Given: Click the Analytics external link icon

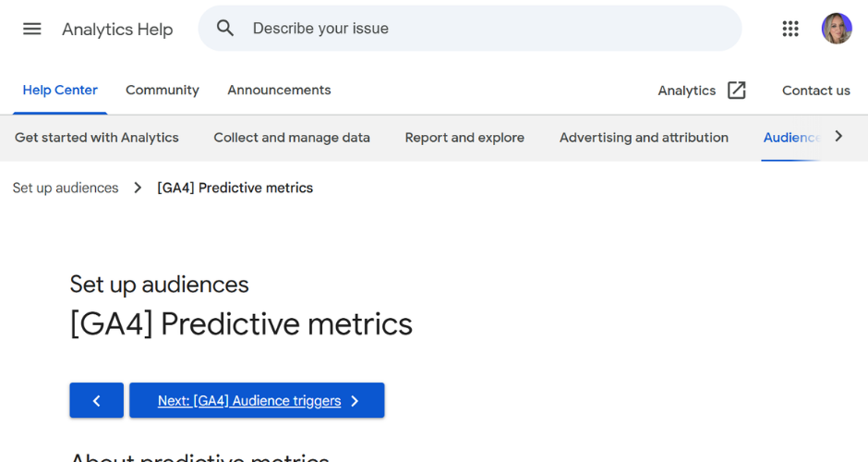Looking at the screenshot, I should point(737,91).
